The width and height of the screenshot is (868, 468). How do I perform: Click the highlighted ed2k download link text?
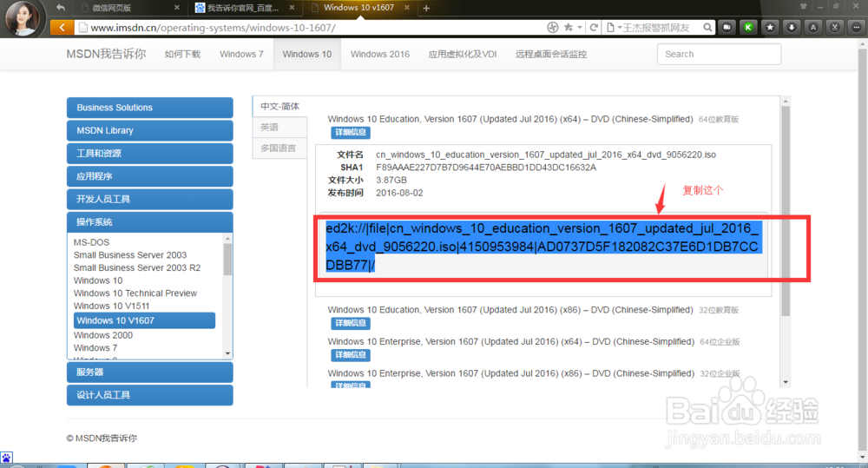[542, 247]
